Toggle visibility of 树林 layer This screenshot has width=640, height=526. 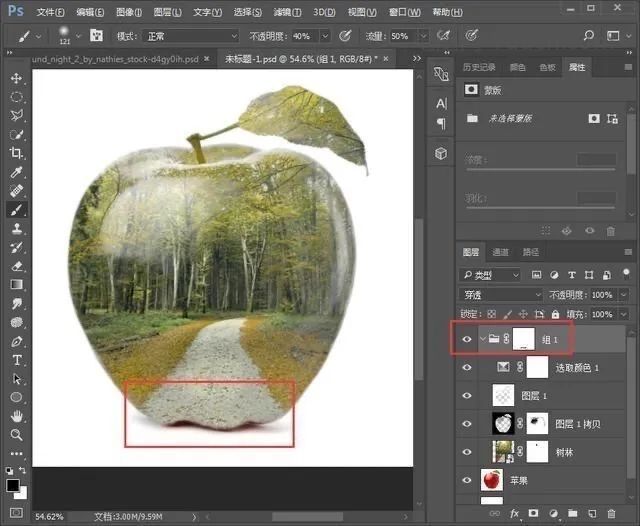tap(467, 452)
